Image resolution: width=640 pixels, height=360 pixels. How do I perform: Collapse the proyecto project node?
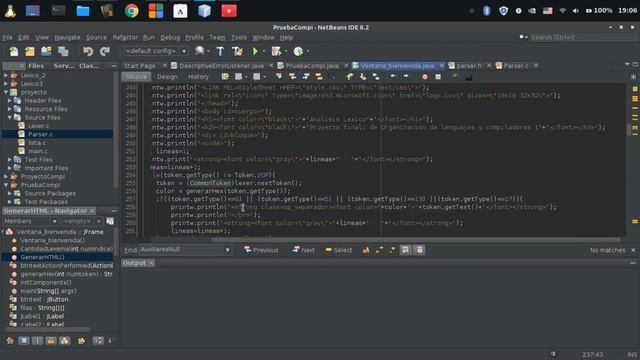6,92
